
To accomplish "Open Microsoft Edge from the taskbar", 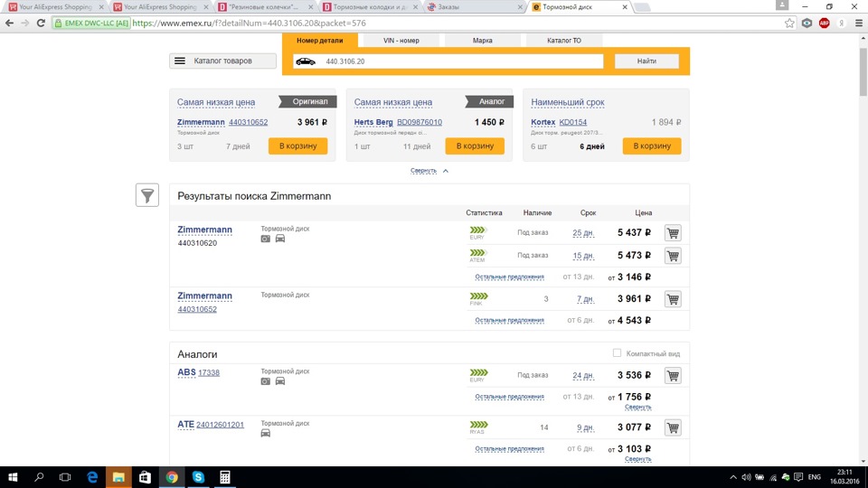I will [x=92, y=477].
